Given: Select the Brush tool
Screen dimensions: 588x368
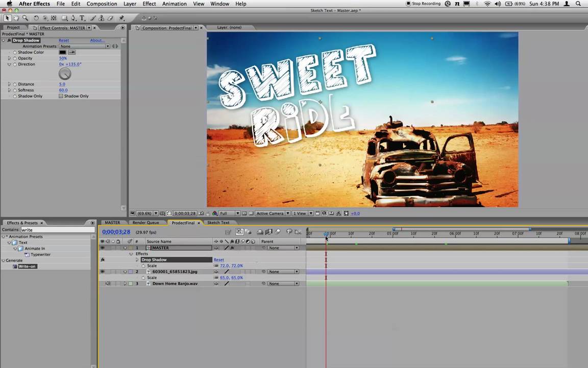Looking at the screenshot, I should [x=92, y=18].
